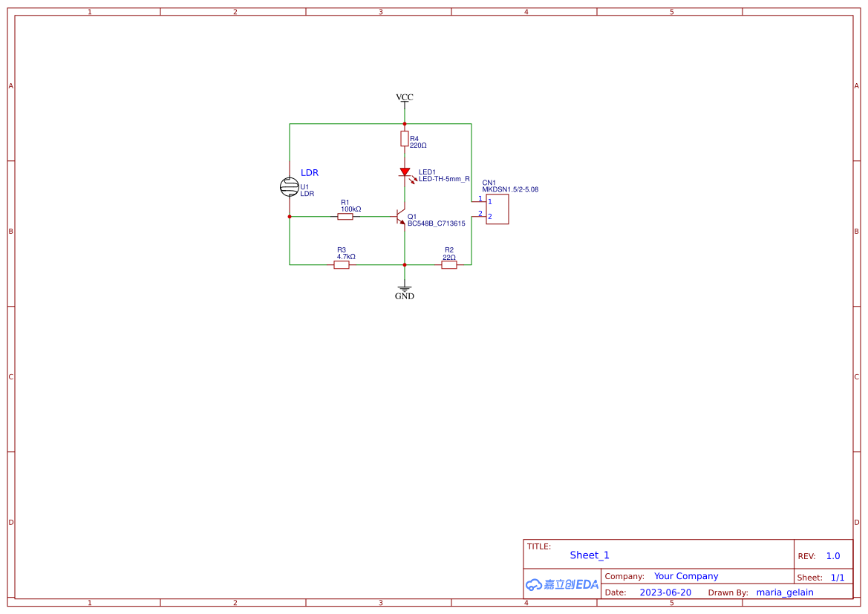Click the R4 220Ω resistor symbol
This screenshot has height=614, width=868.
(404, 139)
